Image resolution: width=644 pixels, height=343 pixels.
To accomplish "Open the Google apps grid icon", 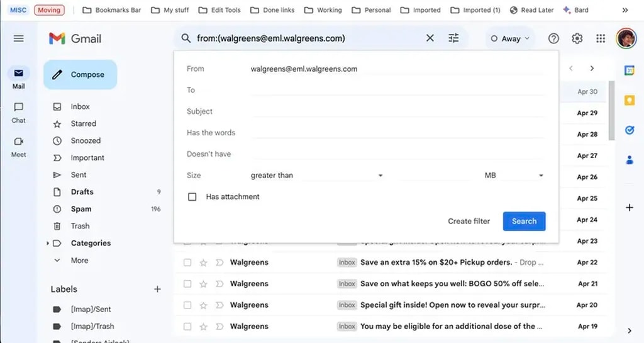I will click(601, 38).
